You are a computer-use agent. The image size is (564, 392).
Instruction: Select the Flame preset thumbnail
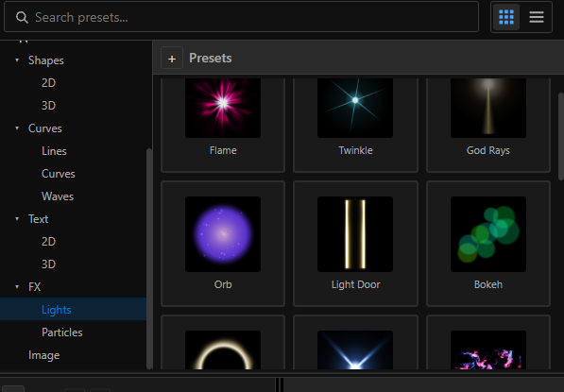(x=223, y=108)
